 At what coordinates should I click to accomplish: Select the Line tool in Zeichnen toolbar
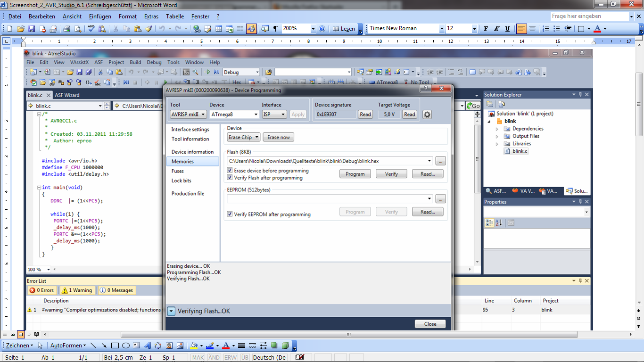coord(93,346)
